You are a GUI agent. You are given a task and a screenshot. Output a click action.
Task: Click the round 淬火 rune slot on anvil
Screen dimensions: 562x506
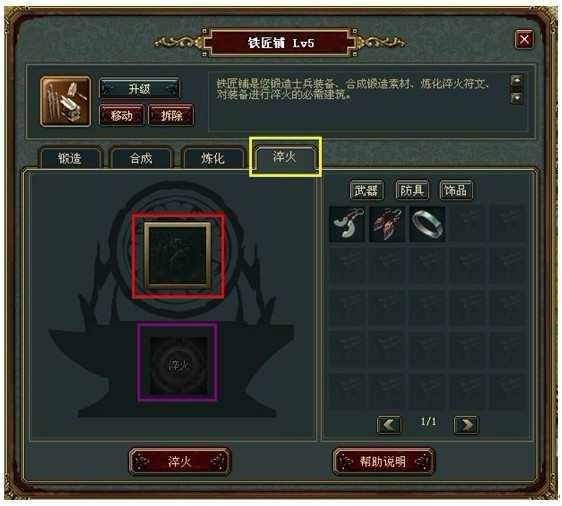178,365
